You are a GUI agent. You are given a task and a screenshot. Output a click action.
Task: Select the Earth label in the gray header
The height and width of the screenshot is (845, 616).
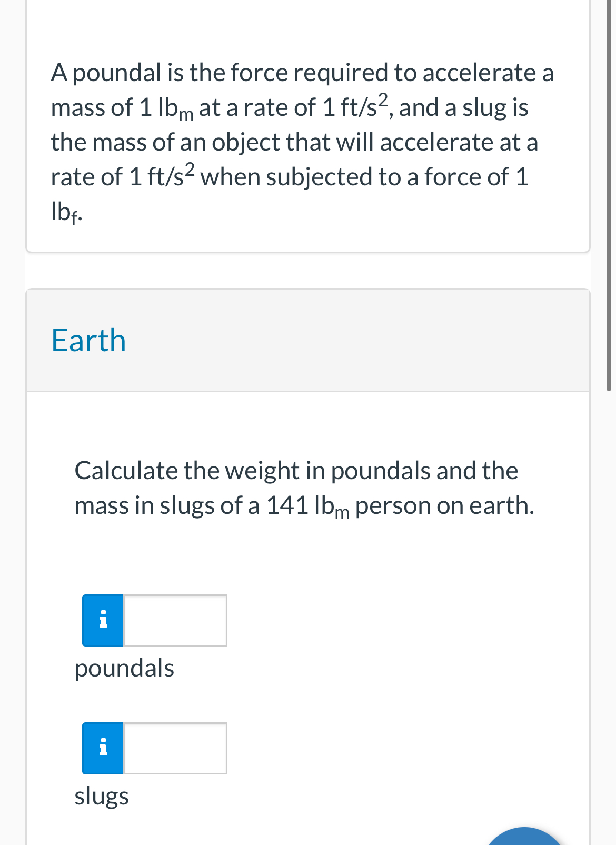tap(88, 340)
